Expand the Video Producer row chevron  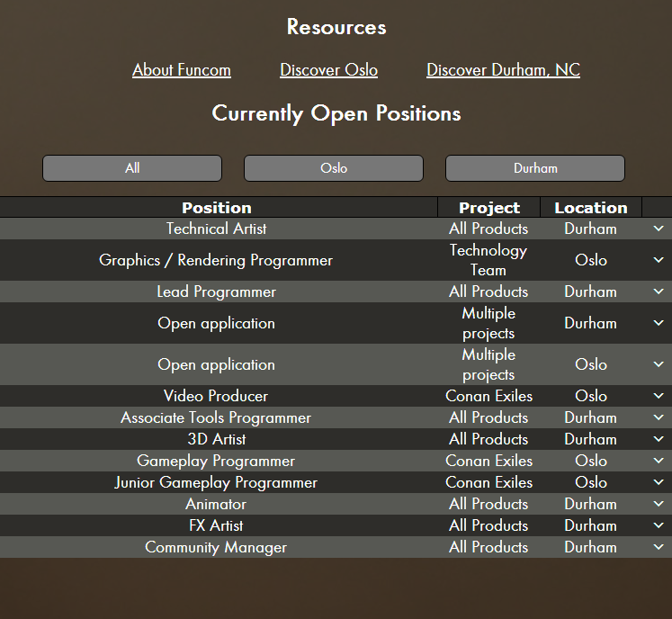[659, 396]
